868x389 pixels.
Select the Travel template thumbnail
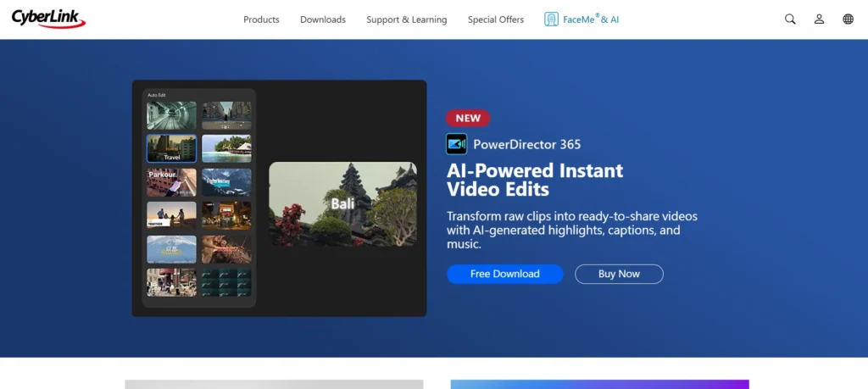(x=171, y=149)
